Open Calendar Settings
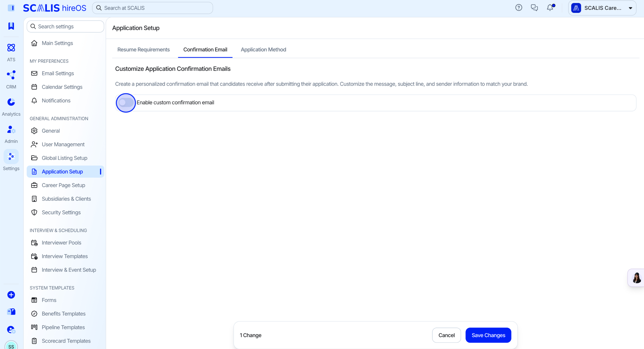The image size is (644, 349). pos(65,87)
